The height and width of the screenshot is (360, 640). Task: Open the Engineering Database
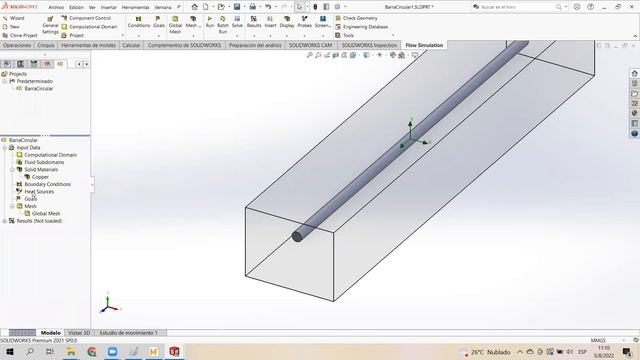pyautogui.click(x=362, y=27)
